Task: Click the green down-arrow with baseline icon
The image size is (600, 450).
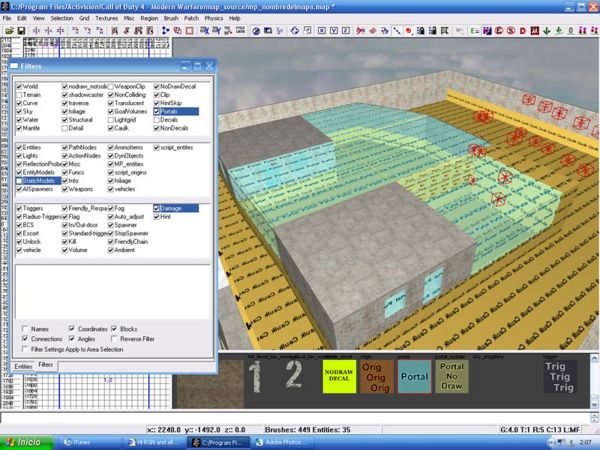Action: point(559,31)
